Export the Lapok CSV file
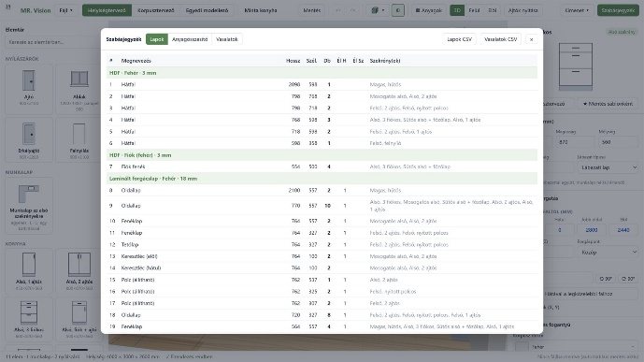Viewport: 644px width, 362px height. pyautogui.click(x=459, y=39)
